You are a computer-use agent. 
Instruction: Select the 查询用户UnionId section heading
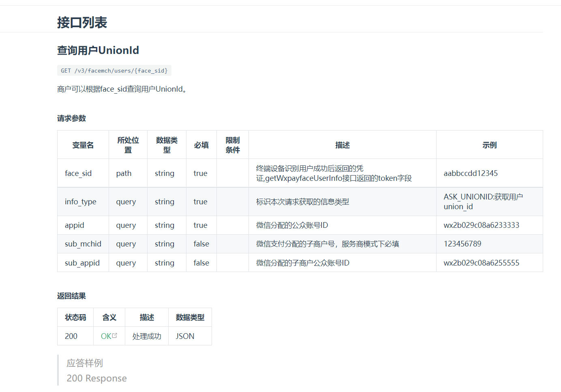[x=98, y=50]
